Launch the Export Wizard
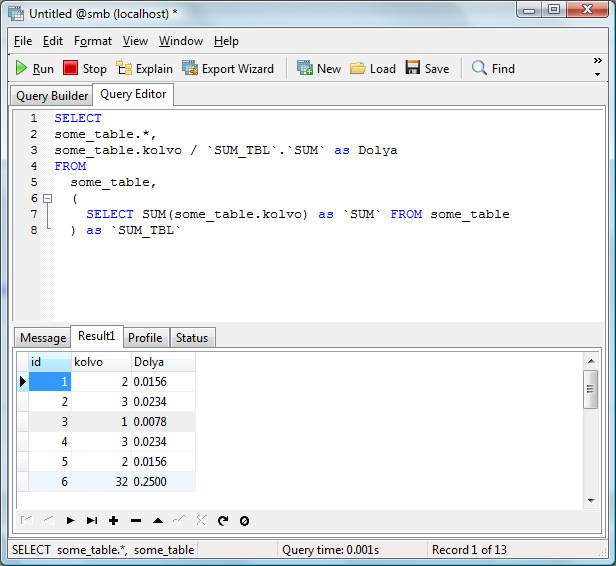616x566 pixels. (x=227, y=69)
